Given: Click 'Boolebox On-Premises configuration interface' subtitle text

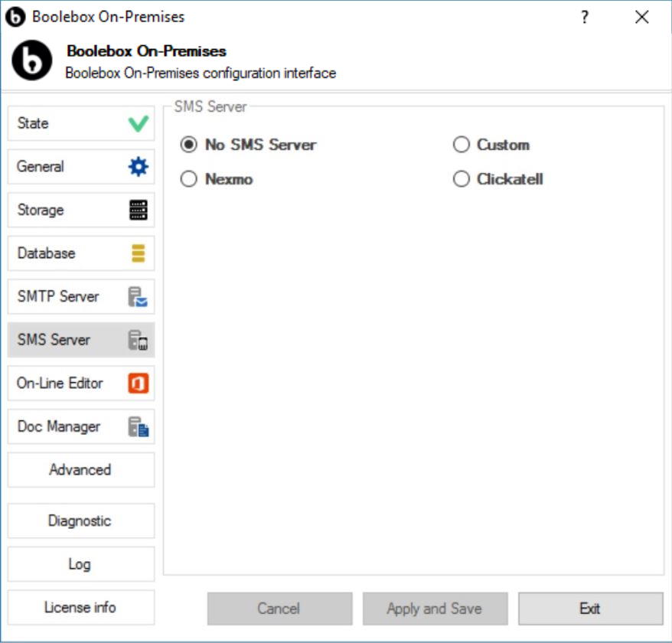Looking at the screenshot, I should [201, 73].
